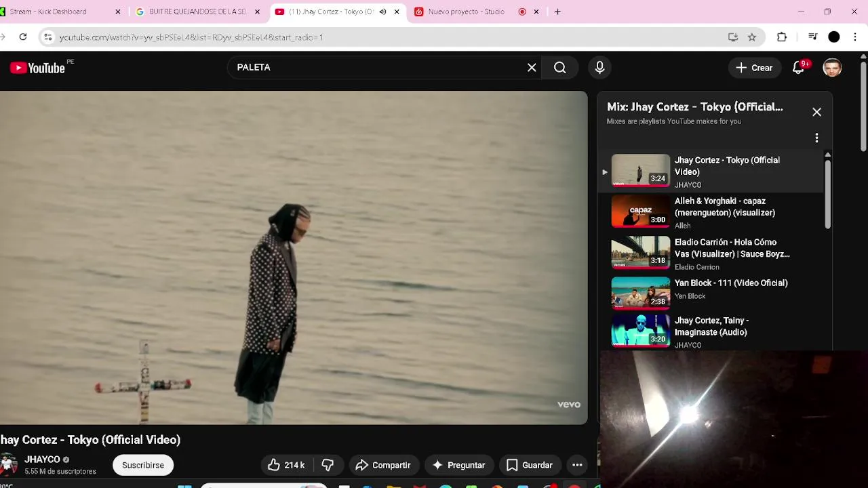
Task: Clear the PALETA search text
Action: pyautogui.click(x=532, y=68)
